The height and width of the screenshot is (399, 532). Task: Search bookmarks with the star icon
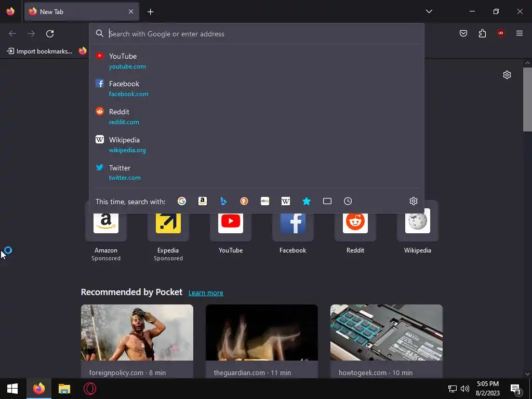pyautogui.click(x=307, y=201)
